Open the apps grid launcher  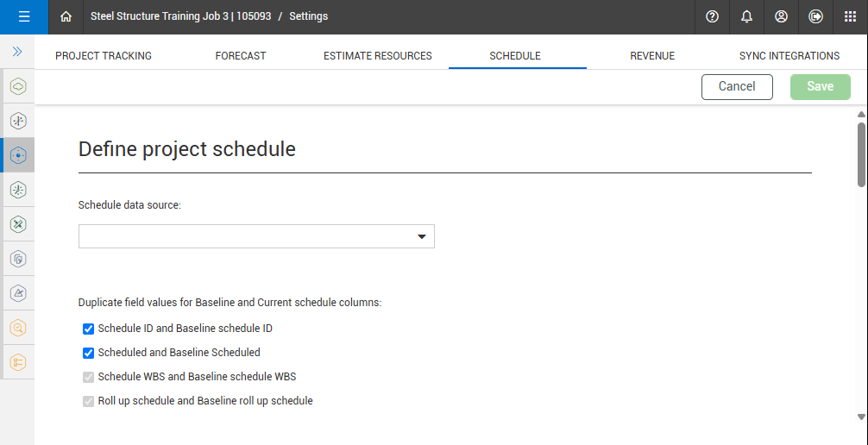pyautogui.click(x=850, y=16)
